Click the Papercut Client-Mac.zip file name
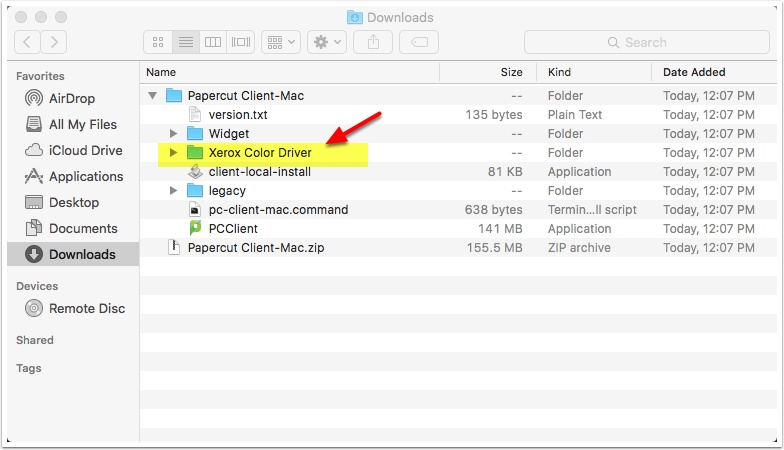This screenshot has height=450, width=784. (x=256, y=248)
